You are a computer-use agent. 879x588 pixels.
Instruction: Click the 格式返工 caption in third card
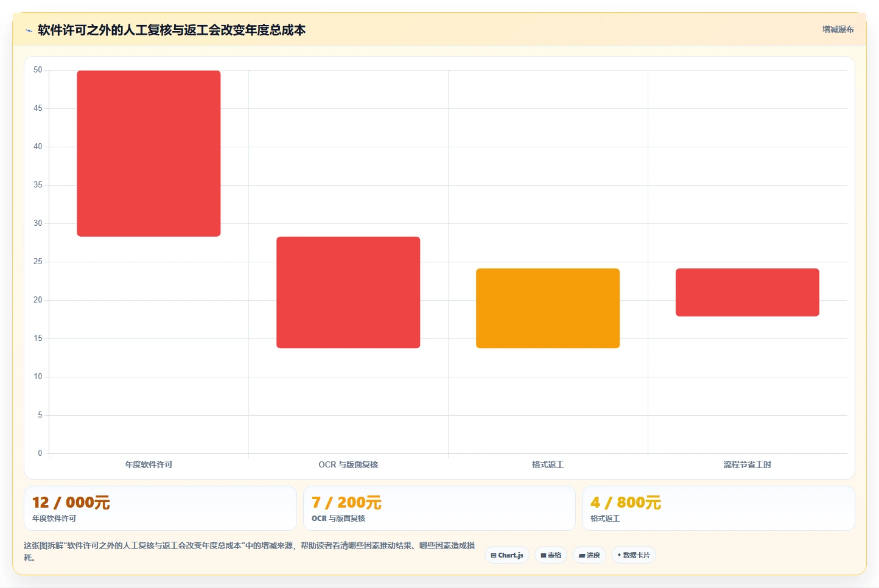(605, 519)
